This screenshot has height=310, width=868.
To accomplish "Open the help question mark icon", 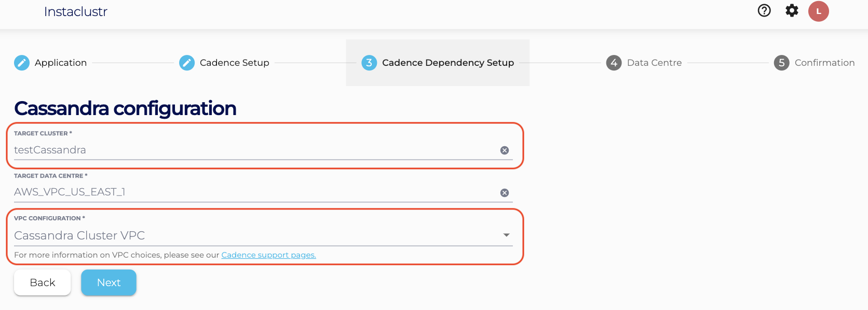I will coord(764,11).
